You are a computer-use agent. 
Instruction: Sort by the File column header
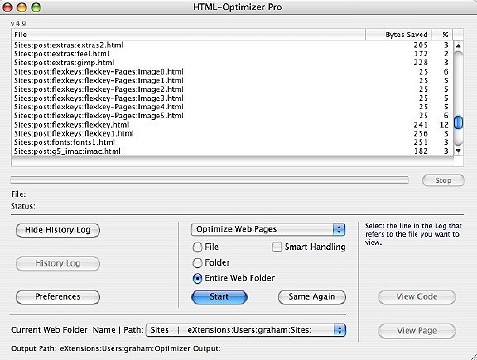(x=189, y=34)
